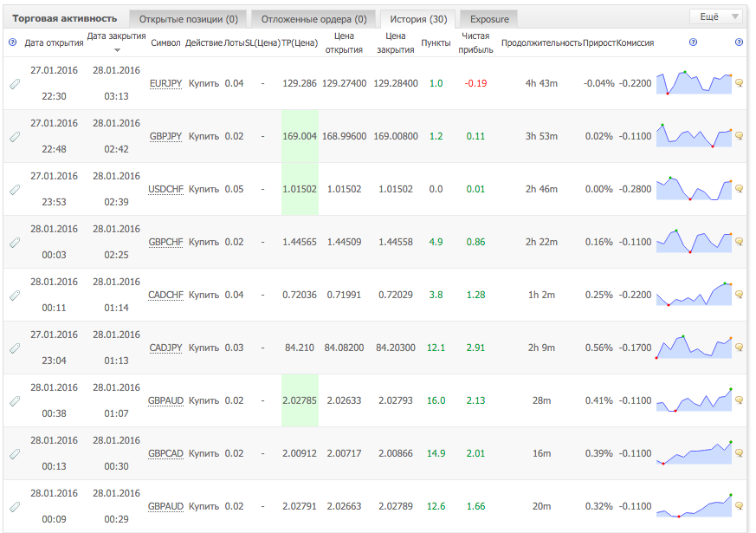Sort by Цена открытия column header

tap(344, 43)
